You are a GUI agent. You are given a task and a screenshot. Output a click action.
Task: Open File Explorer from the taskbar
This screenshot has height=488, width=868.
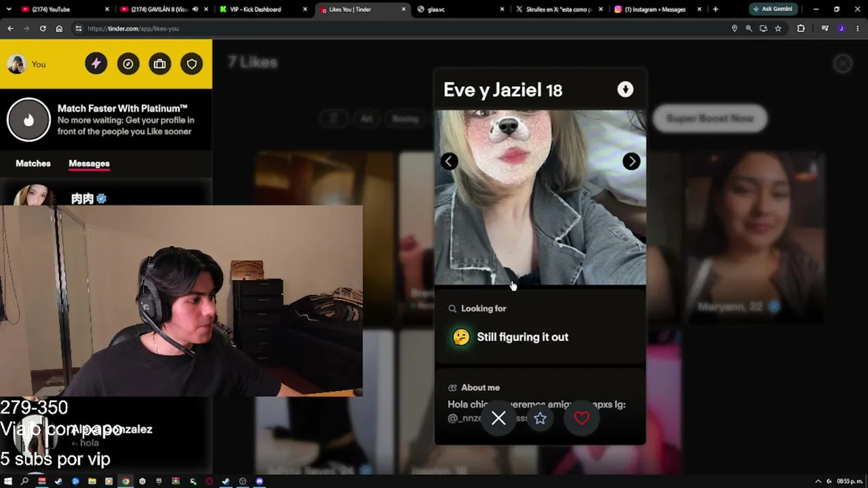point(92,481)
